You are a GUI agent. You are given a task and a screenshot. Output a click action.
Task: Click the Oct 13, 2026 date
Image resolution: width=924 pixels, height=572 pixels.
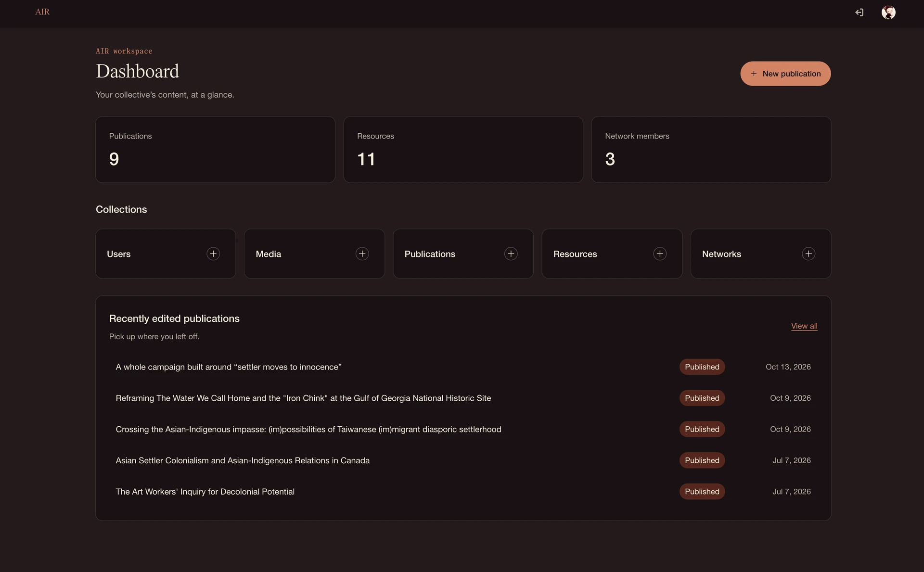(x=788, y=367)
